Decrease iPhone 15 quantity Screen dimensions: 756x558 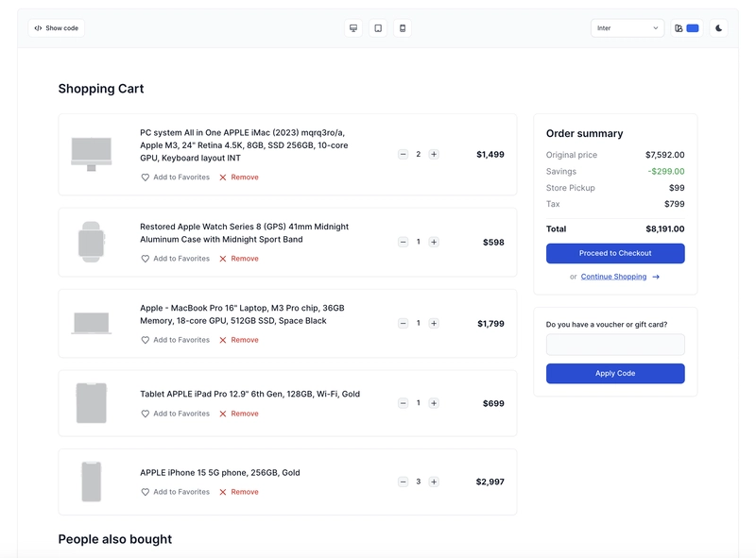(404, 482)
